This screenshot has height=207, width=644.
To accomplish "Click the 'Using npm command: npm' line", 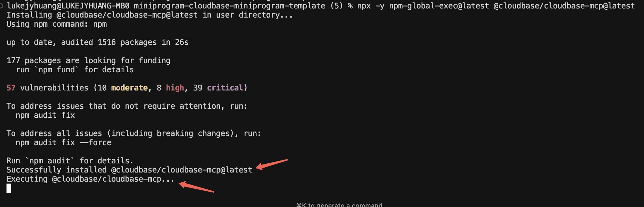I will point(57,24).
